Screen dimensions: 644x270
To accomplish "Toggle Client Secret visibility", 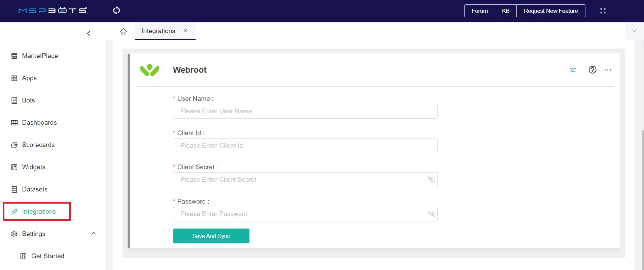I will click(x=431, y=180).
